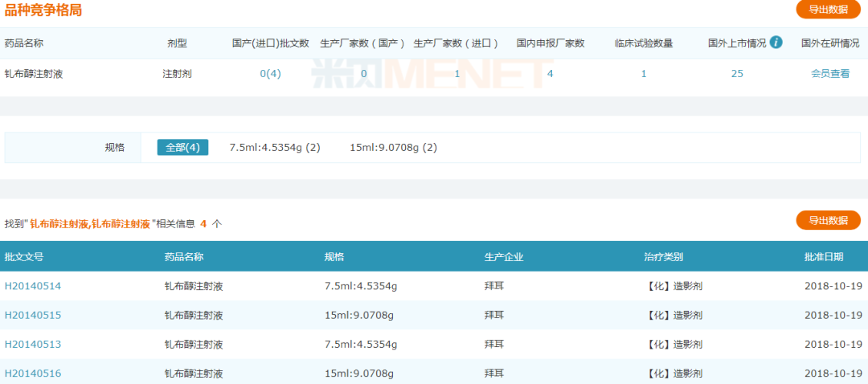868x384 pixels.
Task: Click 15ml:9.0708g in the H20140515 row
Action: point(359,316)
